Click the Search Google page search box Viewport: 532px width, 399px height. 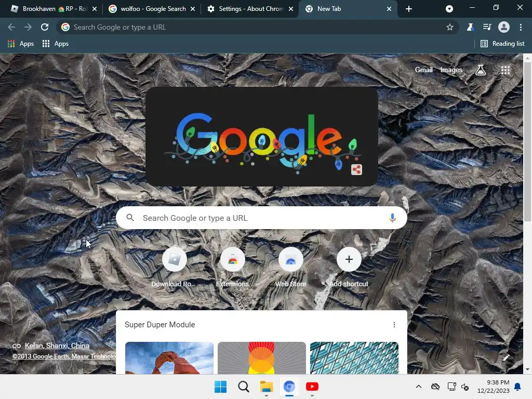pos(261,218)
